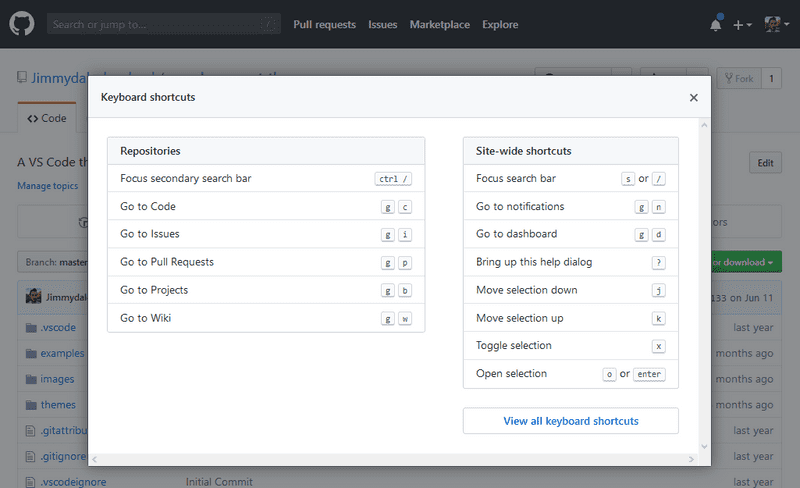Screen dimensions: 800x488
Task: Click the ctrl / key badge
Action: pyautogui.click(x=393, y=179)
